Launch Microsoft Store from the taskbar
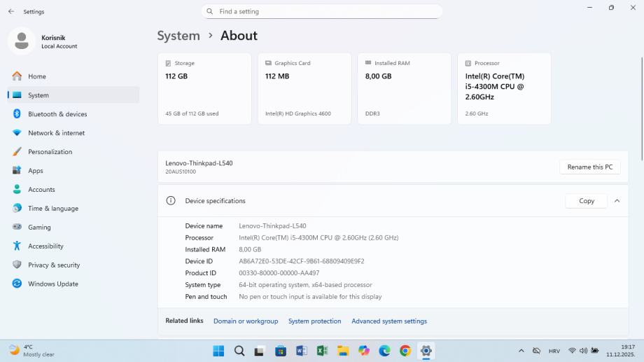Screen dimensions: 644x362 point(281,351)
